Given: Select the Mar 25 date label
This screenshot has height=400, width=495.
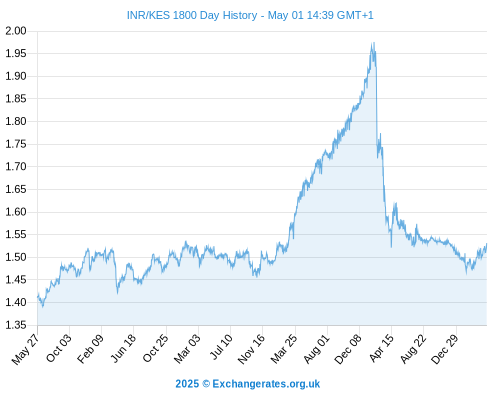Looking at the screenshot, I should pos(284,349).
